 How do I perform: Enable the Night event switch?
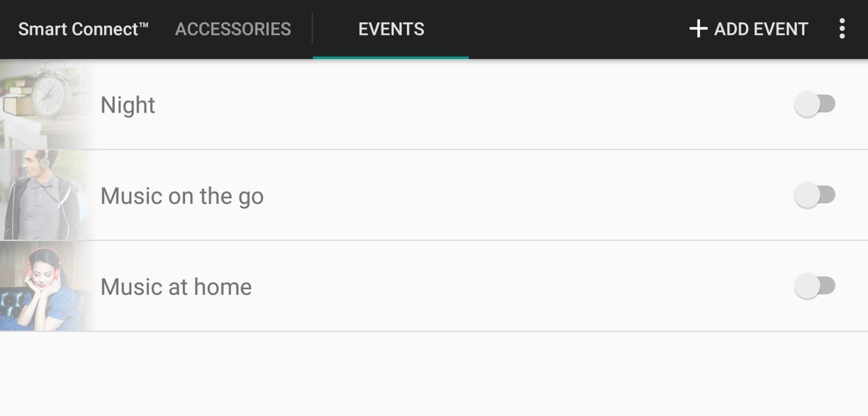(x=815, y=104)
